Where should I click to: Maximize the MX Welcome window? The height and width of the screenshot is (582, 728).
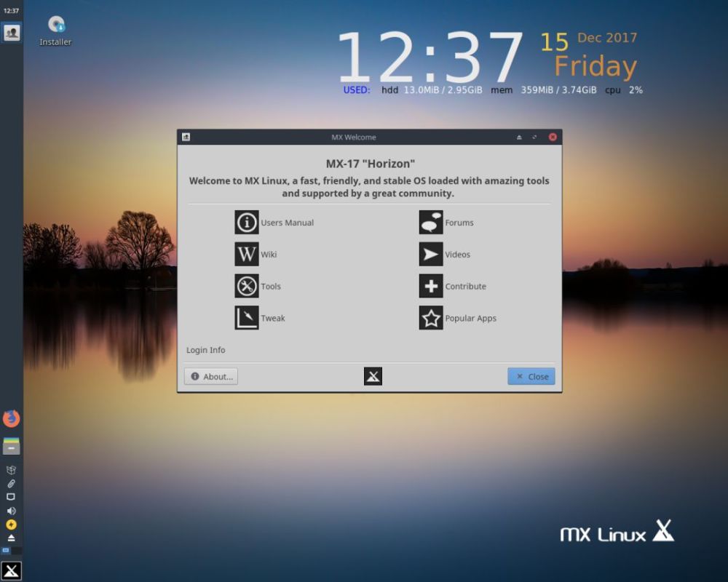(534, 137)
